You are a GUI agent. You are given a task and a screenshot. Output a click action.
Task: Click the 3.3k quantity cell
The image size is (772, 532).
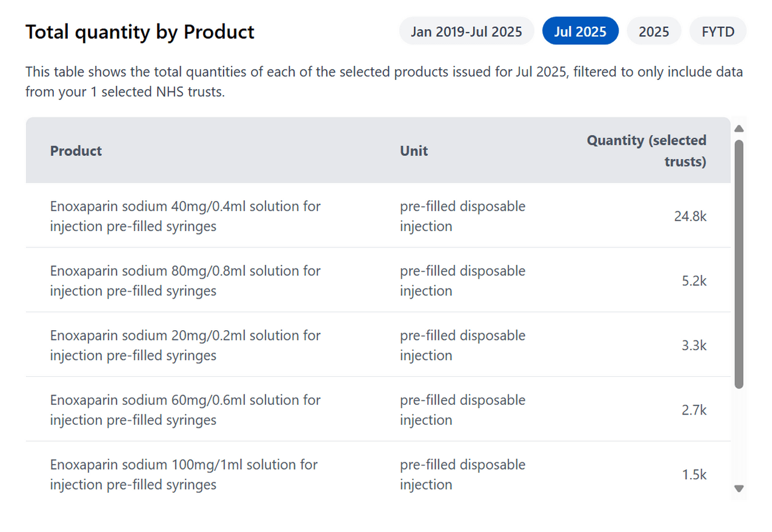pyautogui.click(x=694, y=345)
